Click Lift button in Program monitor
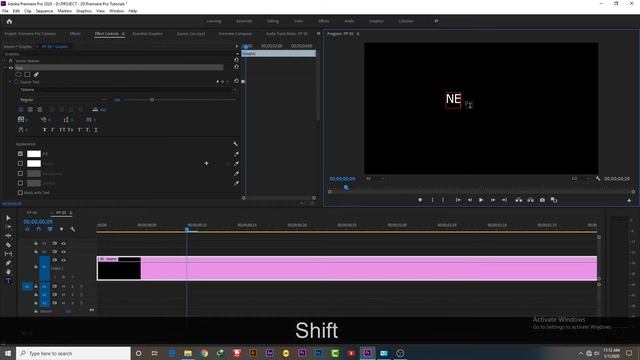 click(x=518, y=200)
